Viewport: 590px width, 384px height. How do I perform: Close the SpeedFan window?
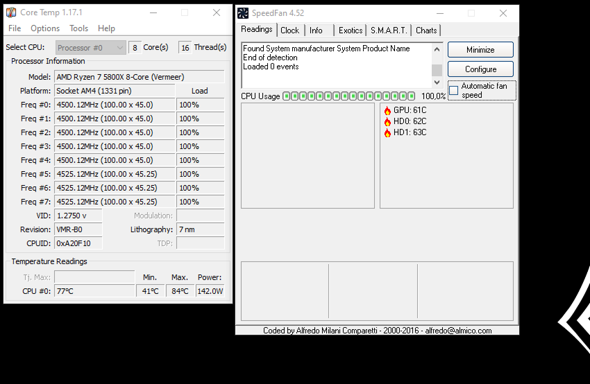tap(503, 13)
